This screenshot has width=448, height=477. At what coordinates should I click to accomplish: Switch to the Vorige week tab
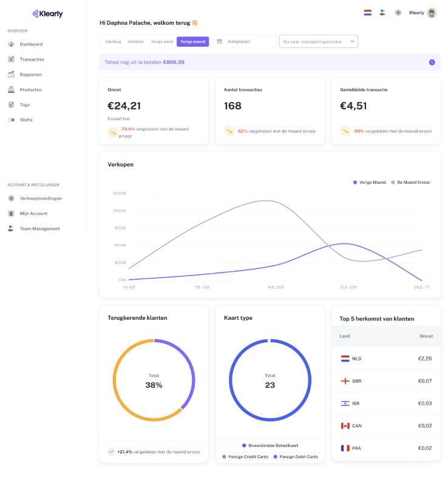point(162,41)
